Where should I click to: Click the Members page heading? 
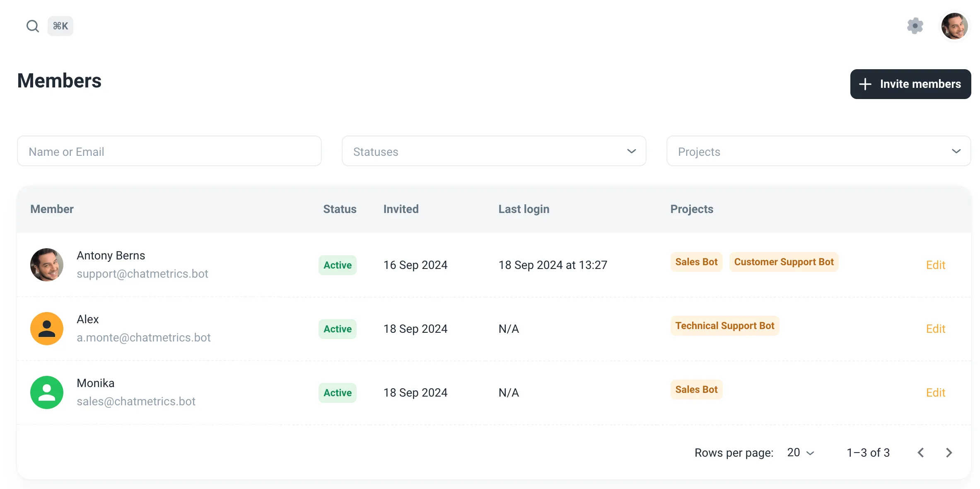59,80
